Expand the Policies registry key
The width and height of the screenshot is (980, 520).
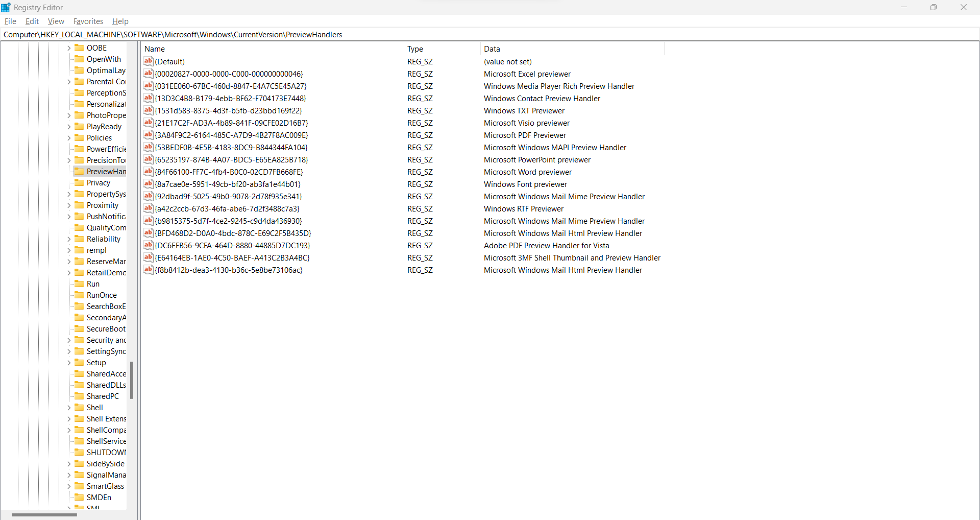pos(69,137)
